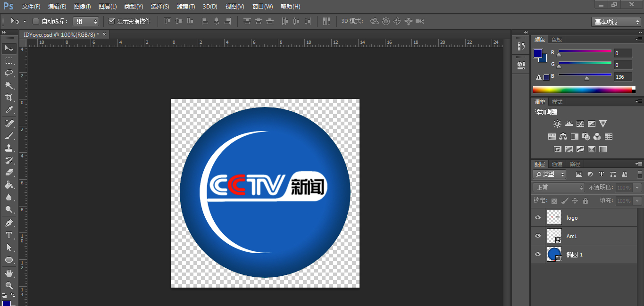Open 类型 layer filter dropdown
644x306 pixels.
click(x=550, y=174)
